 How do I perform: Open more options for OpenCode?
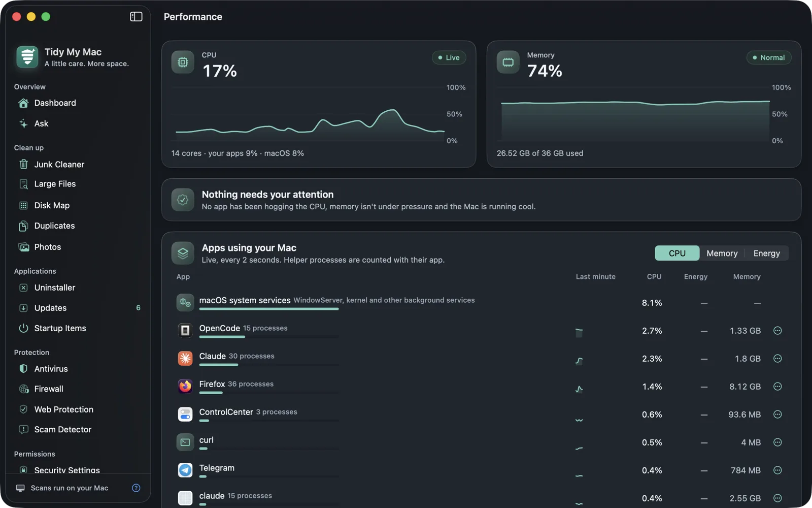777,331
